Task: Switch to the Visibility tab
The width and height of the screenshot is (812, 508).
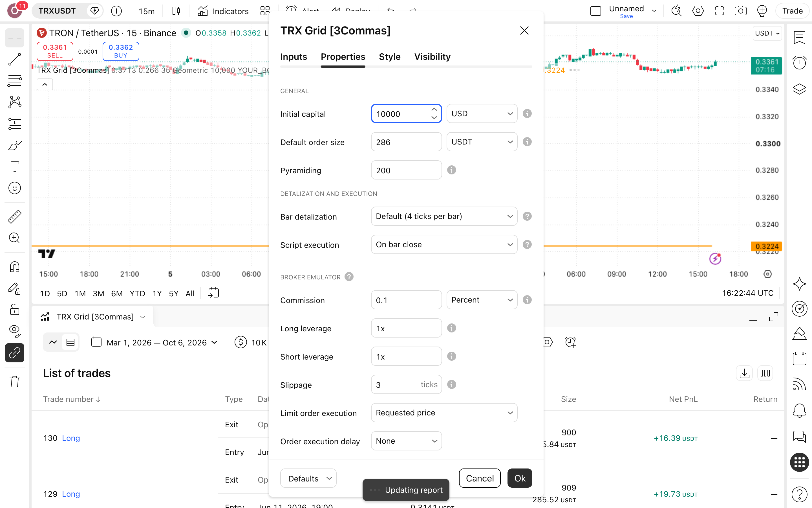Action: [432, 57]
